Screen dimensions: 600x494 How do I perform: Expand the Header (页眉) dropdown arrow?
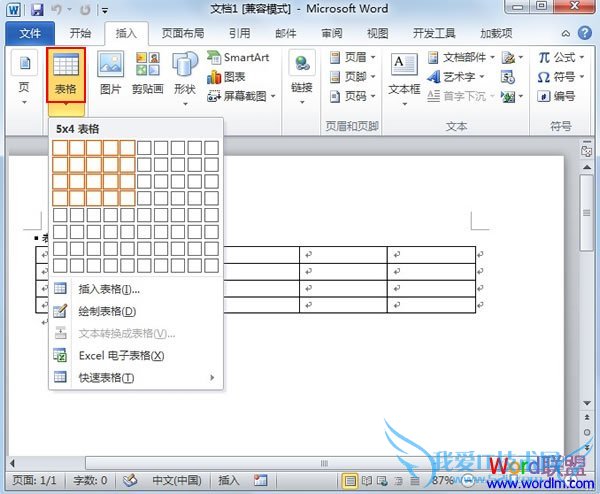tap(373, 57)
